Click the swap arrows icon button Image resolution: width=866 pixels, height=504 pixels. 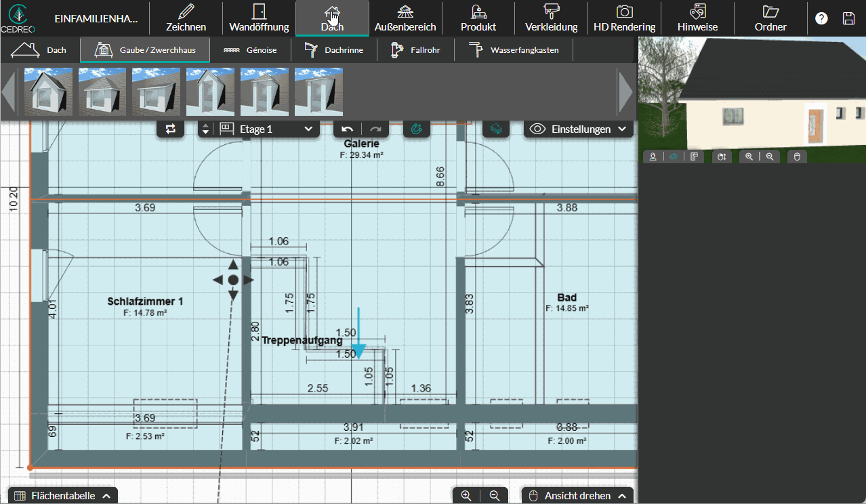[x=171, y=129]
